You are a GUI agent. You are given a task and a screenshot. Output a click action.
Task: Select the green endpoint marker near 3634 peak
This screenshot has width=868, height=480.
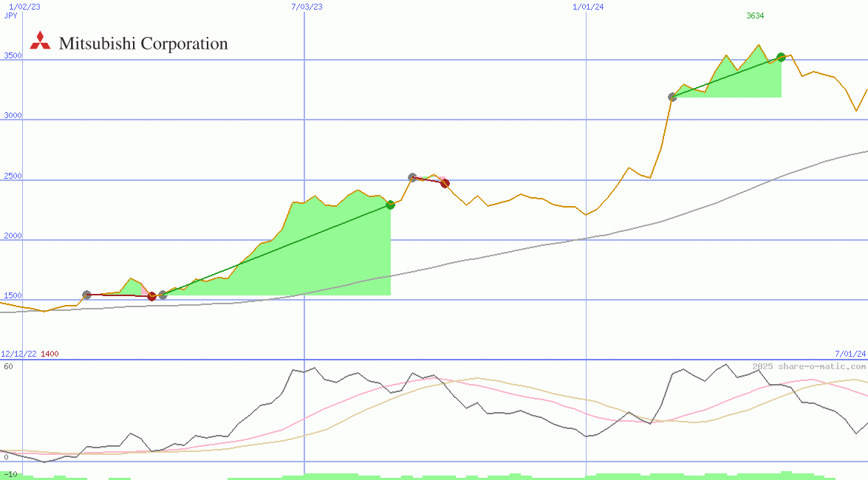pos(780,55)
